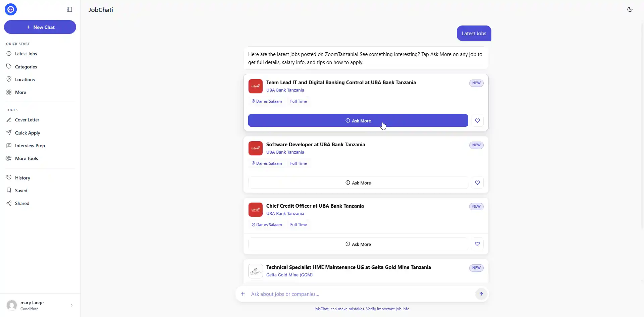Screen dimensions: 644x317
Task: Click UBA Bank Tanzania link under Team Lead
Action: coord(285,90)
